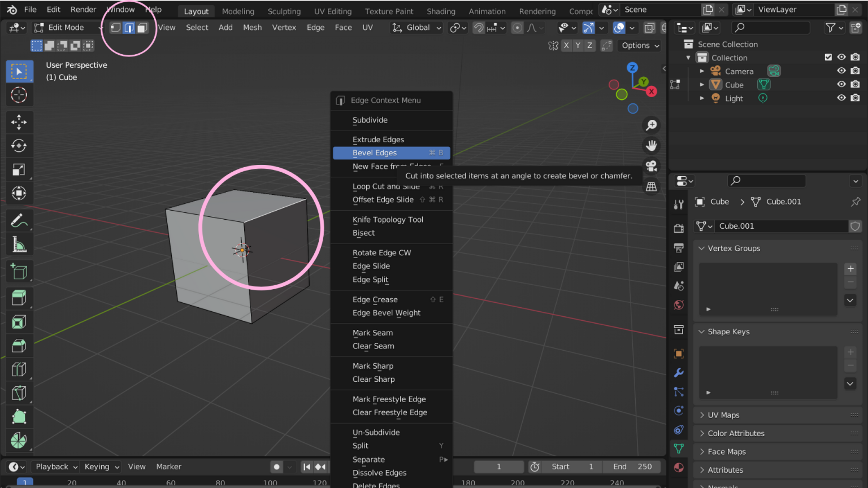Add a new vertex group
The height and width of the screenshot is (488, 868).
(850, 269)
